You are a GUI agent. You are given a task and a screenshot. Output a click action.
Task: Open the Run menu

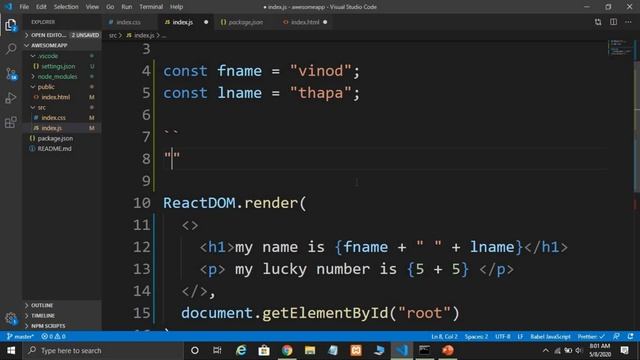127,7
